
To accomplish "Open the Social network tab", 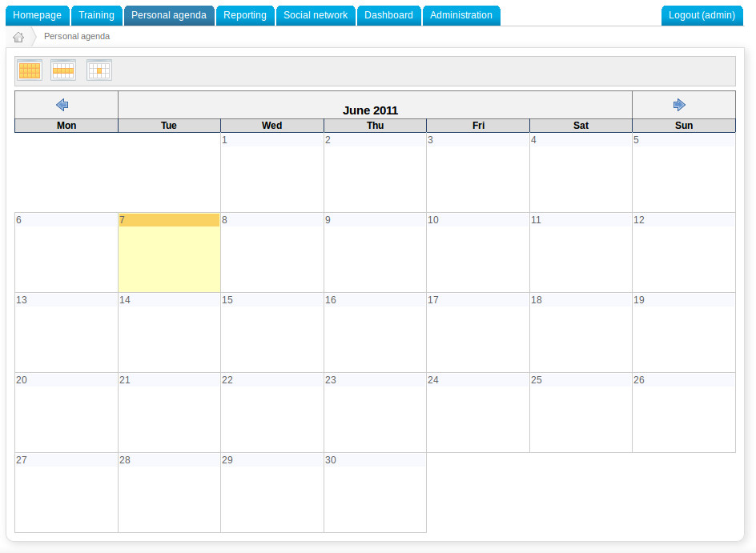I will (x=316, y=15).
